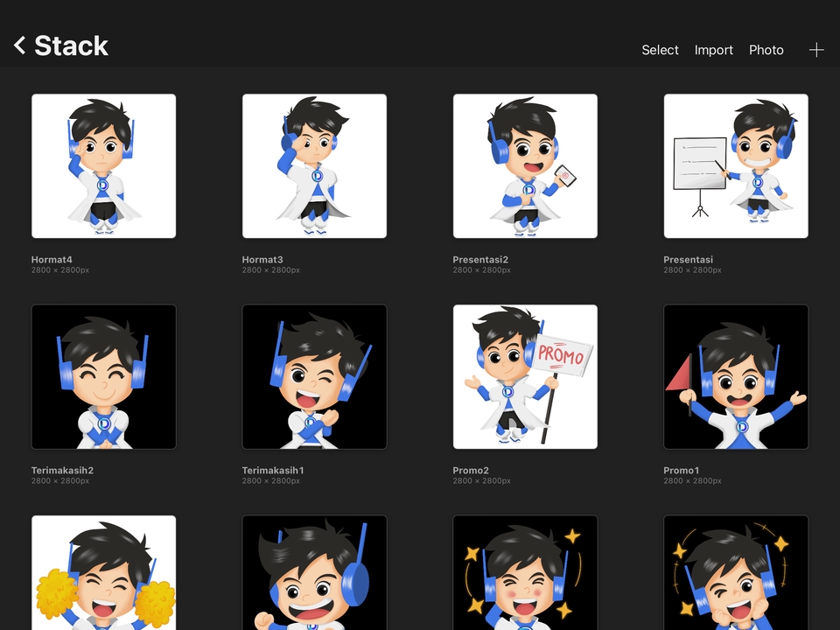Tap the Promo1 name label

(x=681, y=471)
